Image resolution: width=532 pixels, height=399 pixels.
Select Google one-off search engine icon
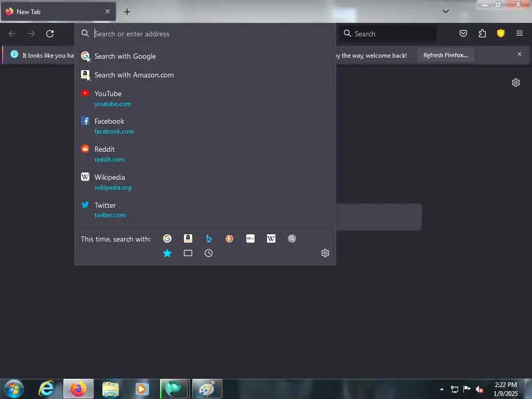tap(167, 238)
